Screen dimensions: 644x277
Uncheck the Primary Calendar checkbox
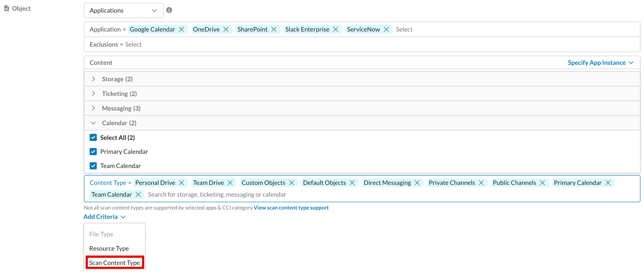(93, 152)
